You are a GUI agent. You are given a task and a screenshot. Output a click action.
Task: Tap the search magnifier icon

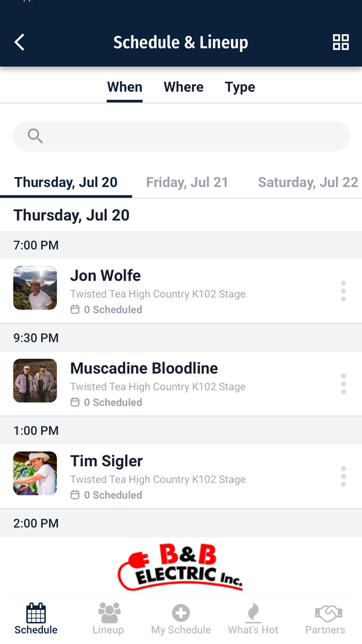(35, 136)
